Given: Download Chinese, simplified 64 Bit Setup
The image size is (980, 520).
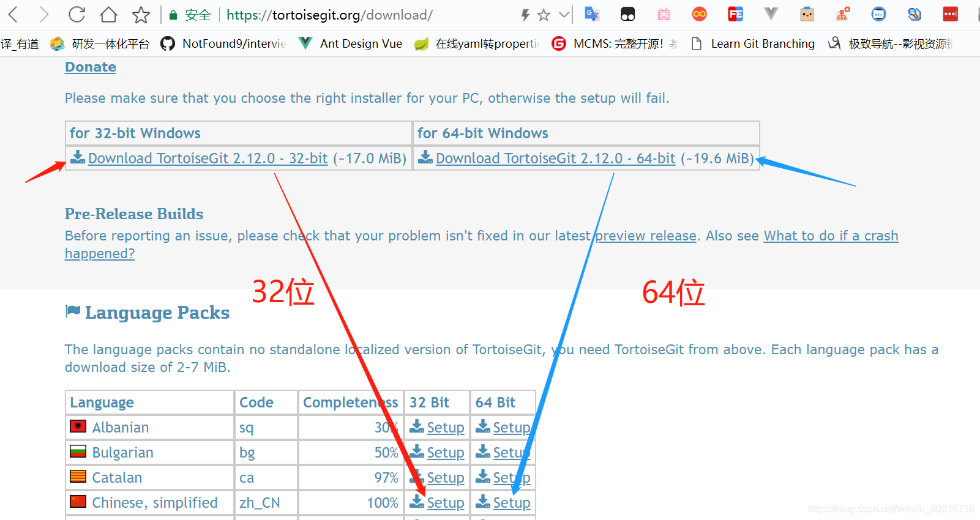Looking at the screenshot, I should click(x=511, y=503).
